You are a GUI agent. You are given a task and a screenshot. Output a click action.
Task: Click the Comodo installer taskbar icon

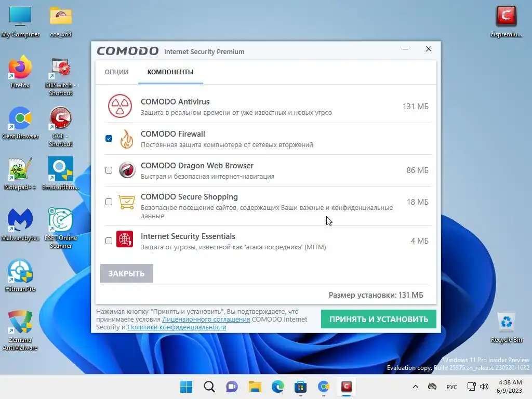click(347, 387)
